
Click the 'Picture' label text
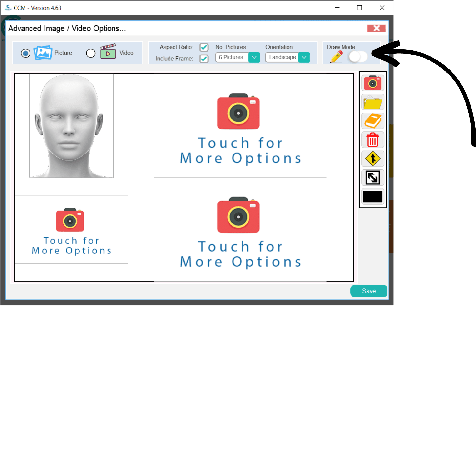click(x=63, y=53)
